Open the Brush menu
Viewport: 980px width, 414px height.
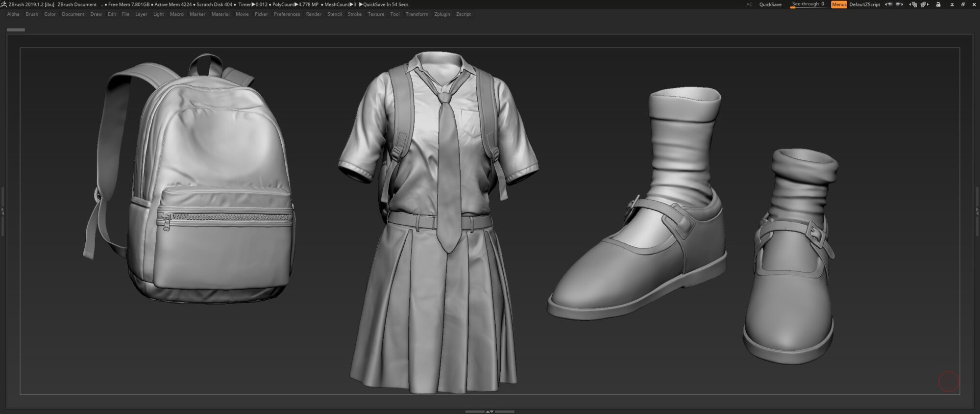point(32,14)
